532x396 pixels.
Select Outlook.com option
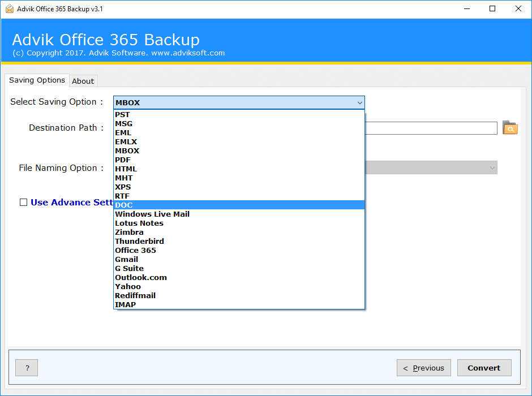click(x=239, y=277)
